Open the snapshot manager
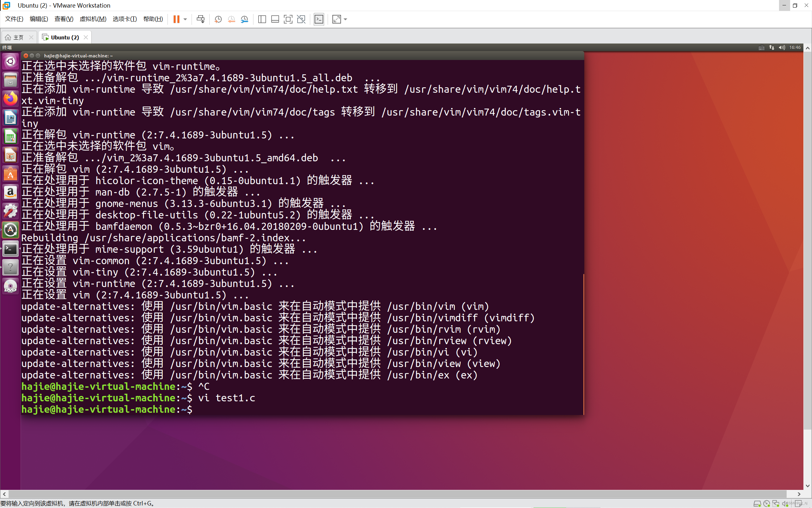Image resolution: width=812 pixels, height=508 pixels. pos(244,19)
